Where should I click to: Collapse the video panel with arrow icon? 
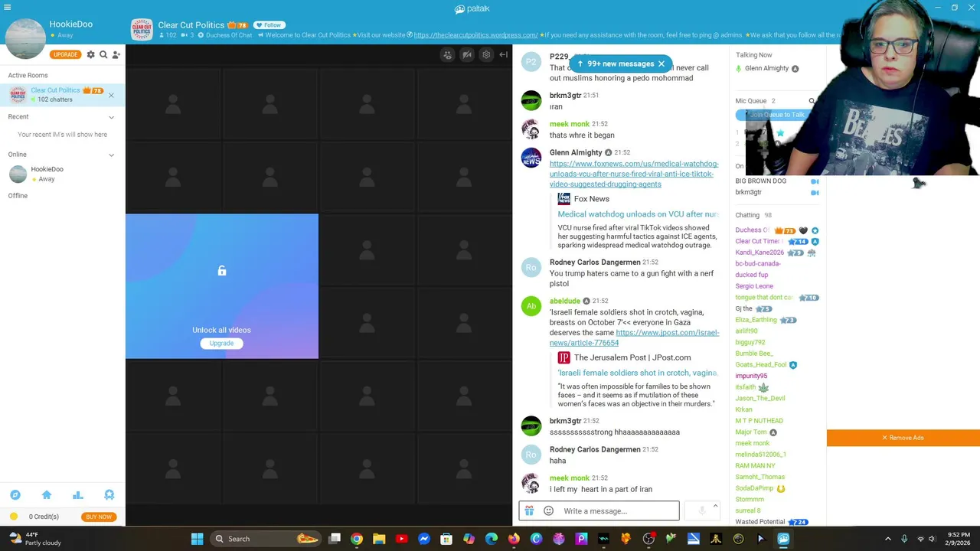coord(503,55)
